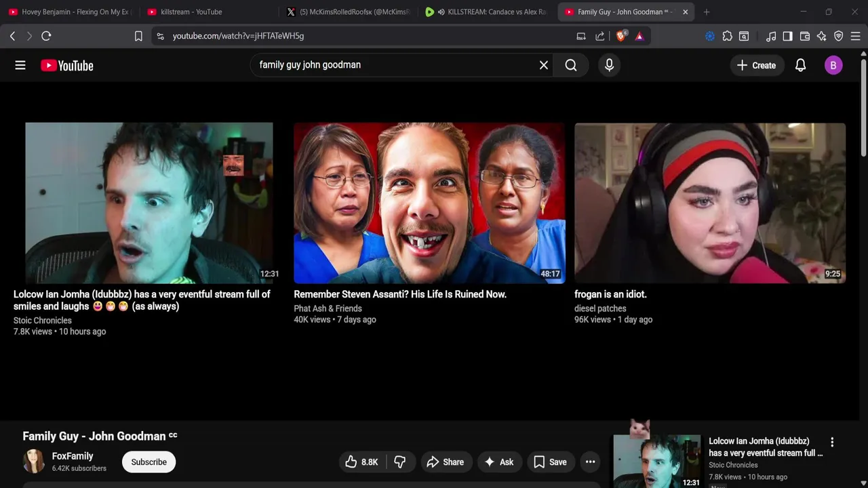The height and width of the screenshot is (488, 868).
Task: Toggle the browser sidebar panel
Action: [787, 36]
